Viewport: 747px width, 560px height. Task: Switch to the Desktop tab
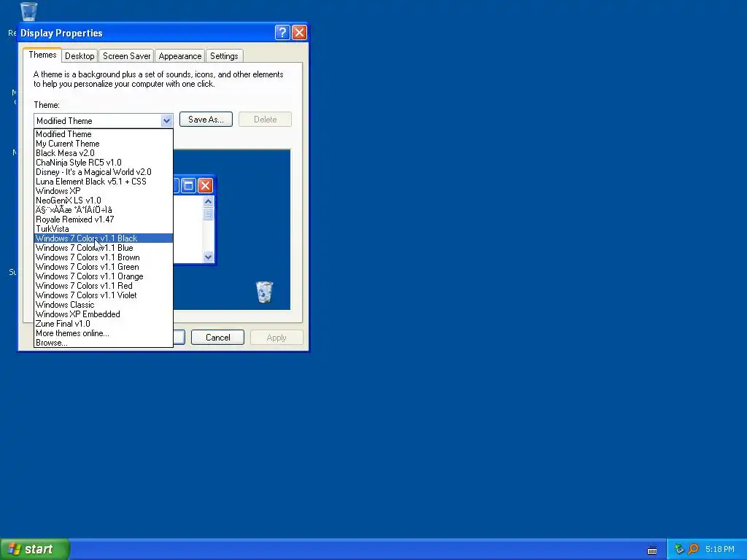(x=80, y=56)
